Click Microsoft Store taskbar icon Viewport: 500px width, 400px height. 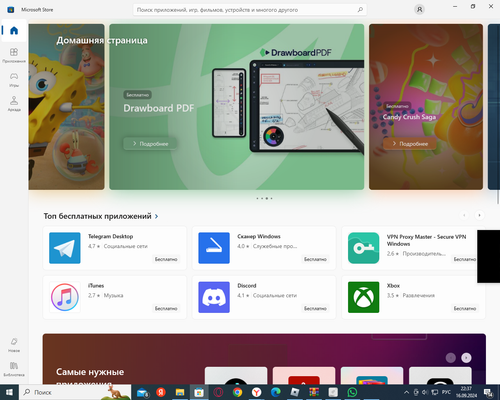tap(199, 392)
